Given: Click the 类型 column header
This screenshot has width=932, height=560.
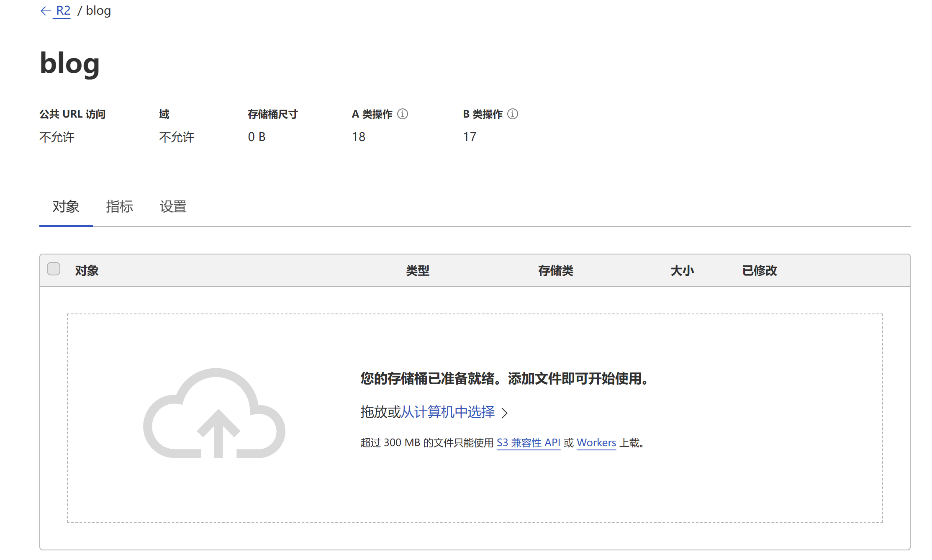Looking at the screenshot, I should pos(417,270).
